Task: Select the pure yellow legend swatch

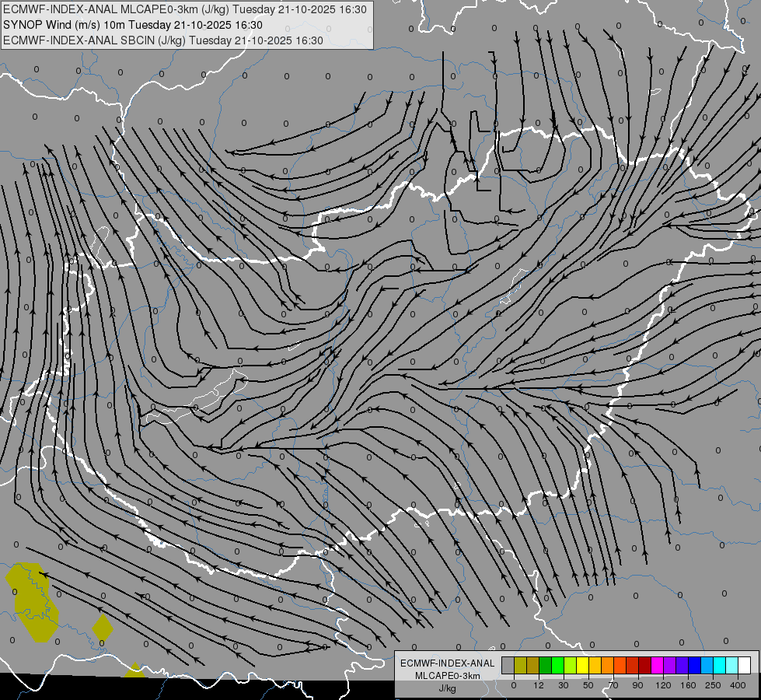Action: pyautogui.click(x=583, y=665)
